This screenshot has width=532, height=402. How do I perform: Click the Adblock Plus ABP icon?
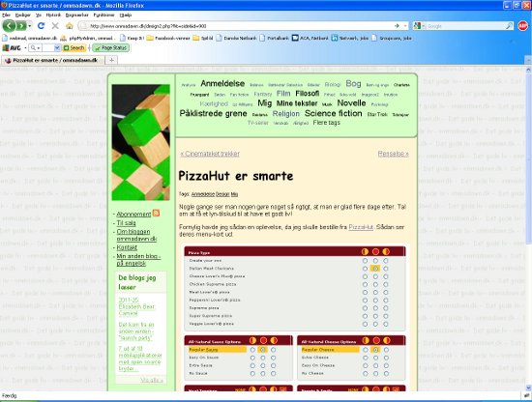523,26
